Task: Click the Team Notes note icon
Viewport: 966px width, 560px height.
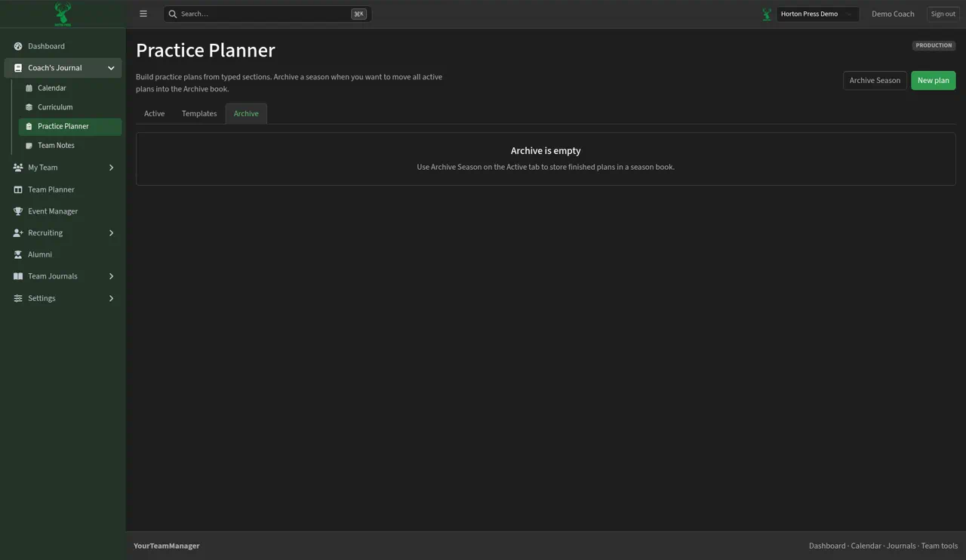Action: 29,146
